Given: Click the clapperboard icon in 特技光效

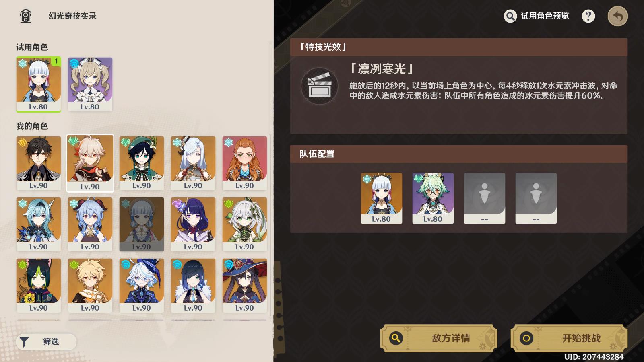Looking at the screenshot, I should click(x=320, y=86).
